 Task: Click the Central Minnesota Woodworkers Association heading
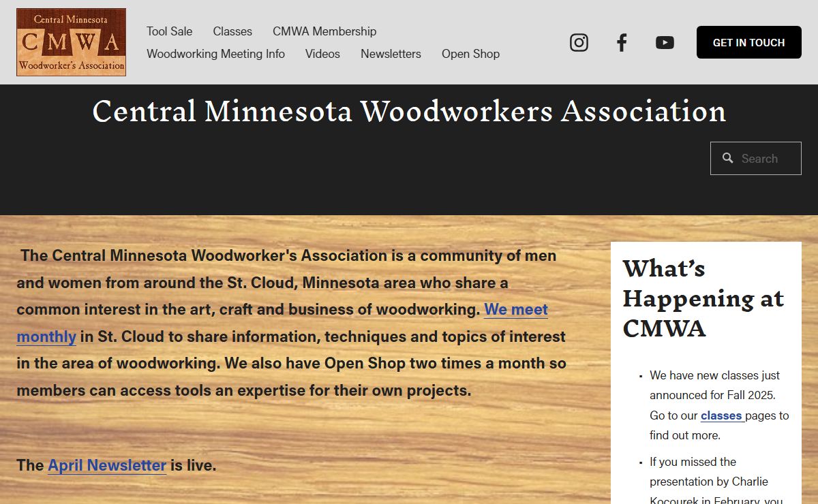point(409,111)
